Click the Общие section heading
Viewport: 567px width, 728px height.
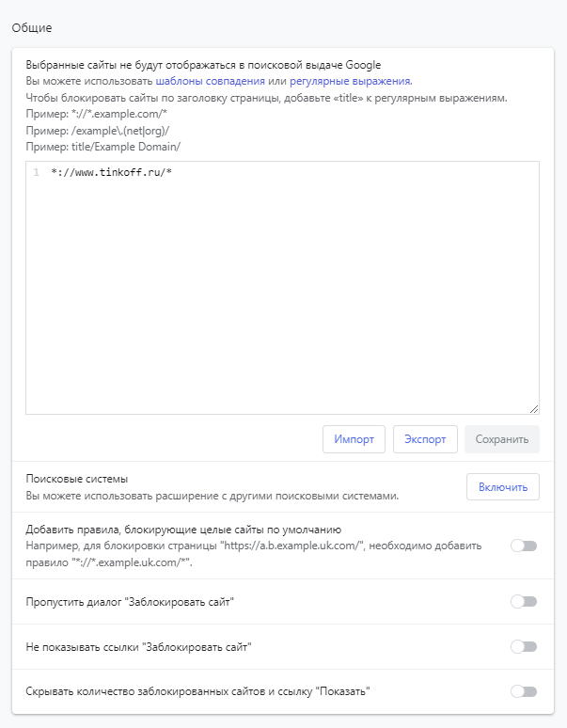click(32, 27)
